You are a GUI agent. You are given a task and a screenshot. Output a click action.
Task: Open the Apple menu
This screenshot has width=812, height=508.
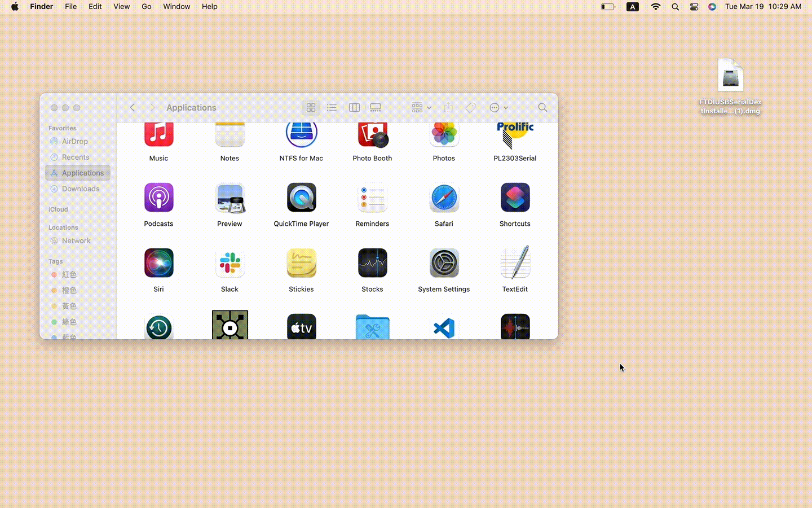[x=15, y=7]
